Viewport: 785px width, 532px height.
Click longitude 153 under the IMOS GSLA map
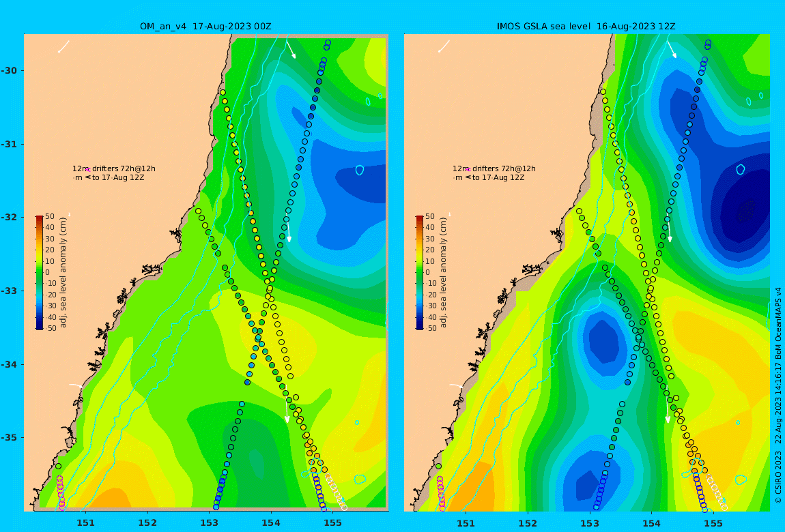point(590,524)
